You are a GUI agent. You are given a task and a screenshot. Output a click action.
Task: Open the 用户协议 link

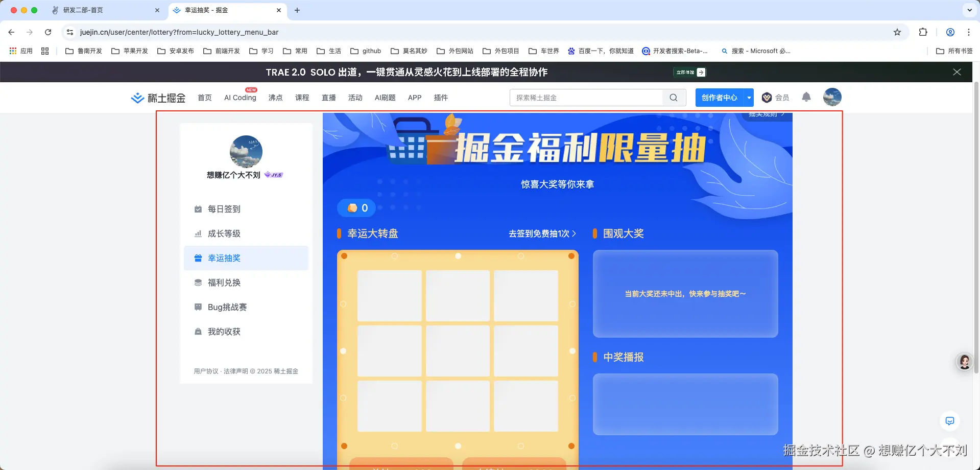(x=205, y=371)
